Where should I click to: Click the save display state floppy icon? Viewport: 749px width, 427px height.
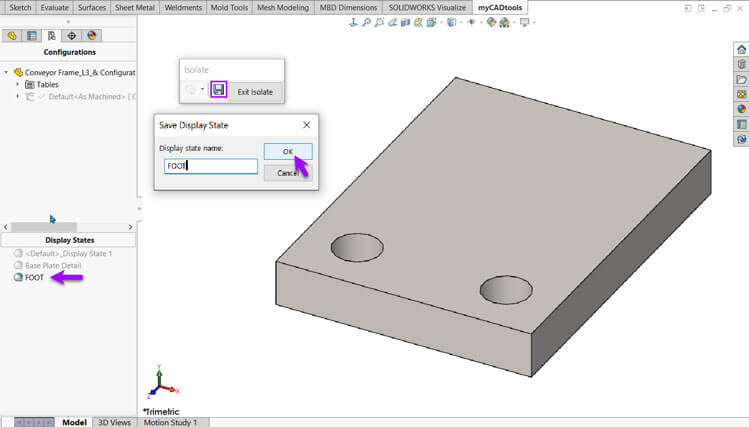pyautogui.click(x=219, y=90)
